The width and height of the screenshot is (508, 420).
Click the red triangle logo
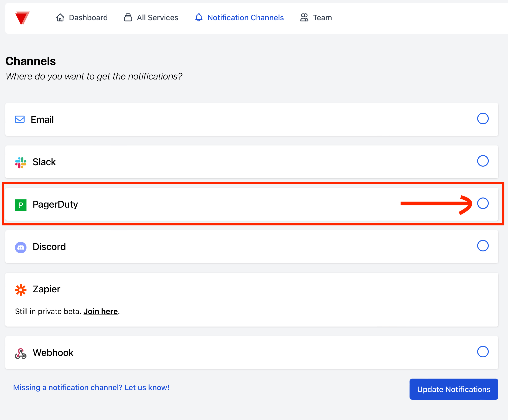[22, 18]
